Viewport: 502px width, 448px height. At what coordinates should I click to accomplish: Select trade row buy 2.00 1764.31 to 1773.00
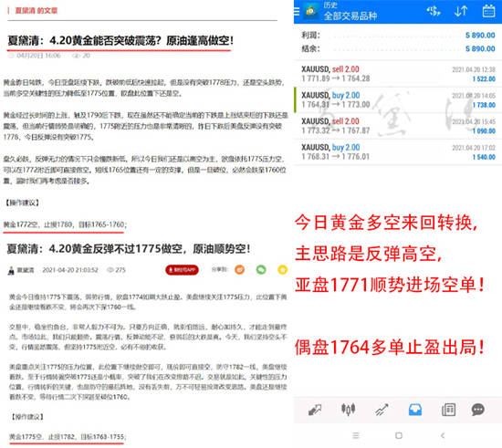(x=398, y=99)
